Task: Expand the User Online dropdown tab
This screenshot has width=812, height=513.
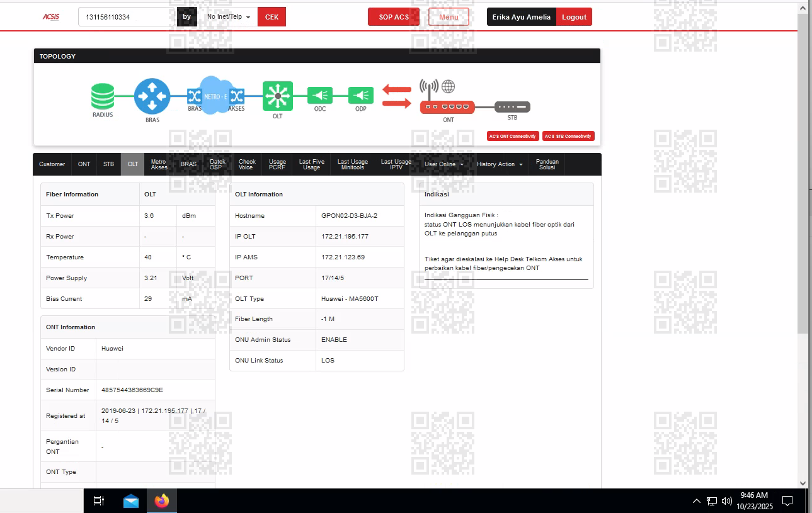Action: point(445,164)
